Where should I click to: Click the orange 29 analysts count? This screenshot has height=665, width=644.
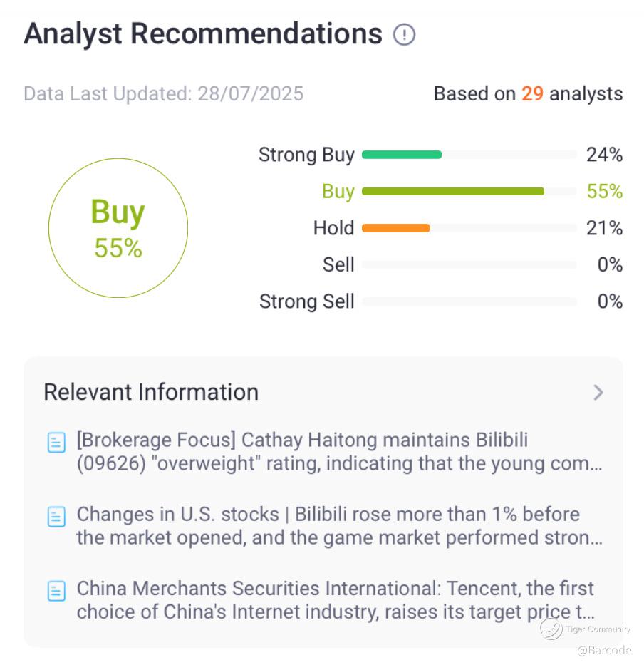tap(532, 93)
